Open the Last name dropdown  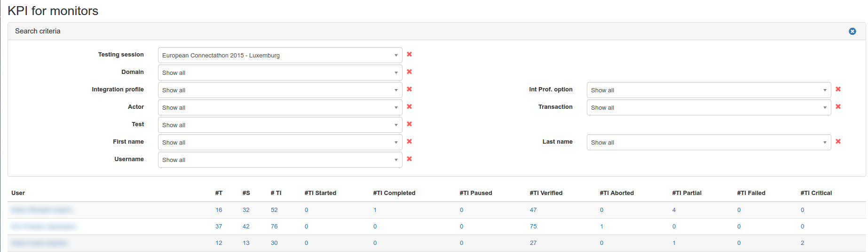(708, 142)
